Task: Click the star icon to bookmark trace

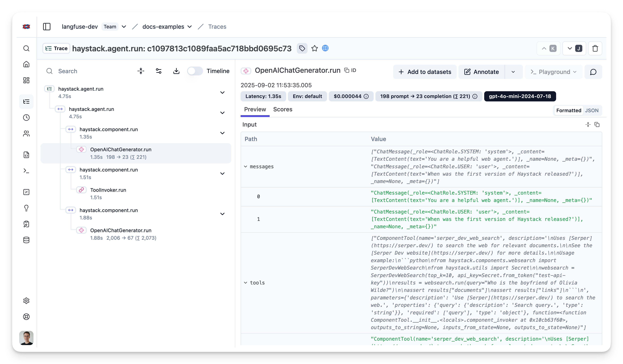Action: point(314,48)
